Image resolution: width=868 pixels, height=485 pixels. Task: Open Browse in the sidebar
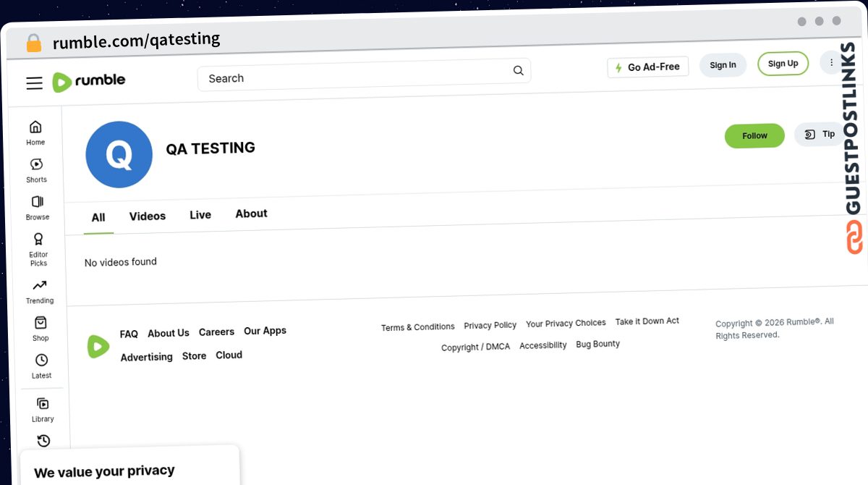tap(38, 208)
